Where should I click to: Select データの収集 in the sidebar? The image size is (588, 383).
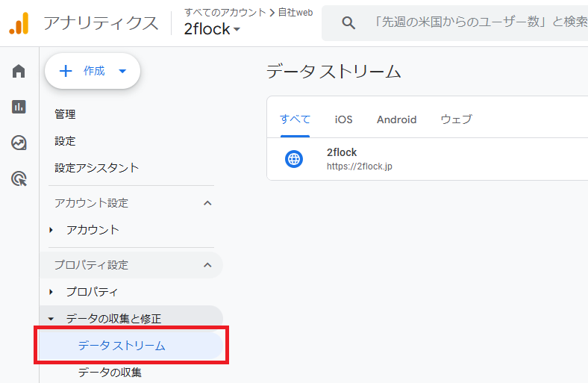pos(110,373)
